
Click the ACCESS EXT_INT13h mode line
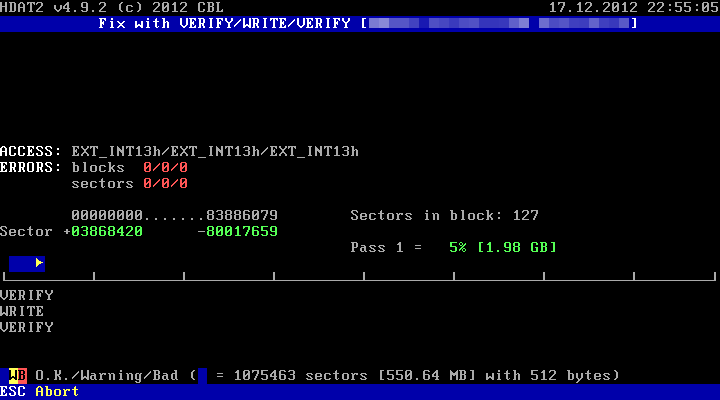[x=180, y=151]
